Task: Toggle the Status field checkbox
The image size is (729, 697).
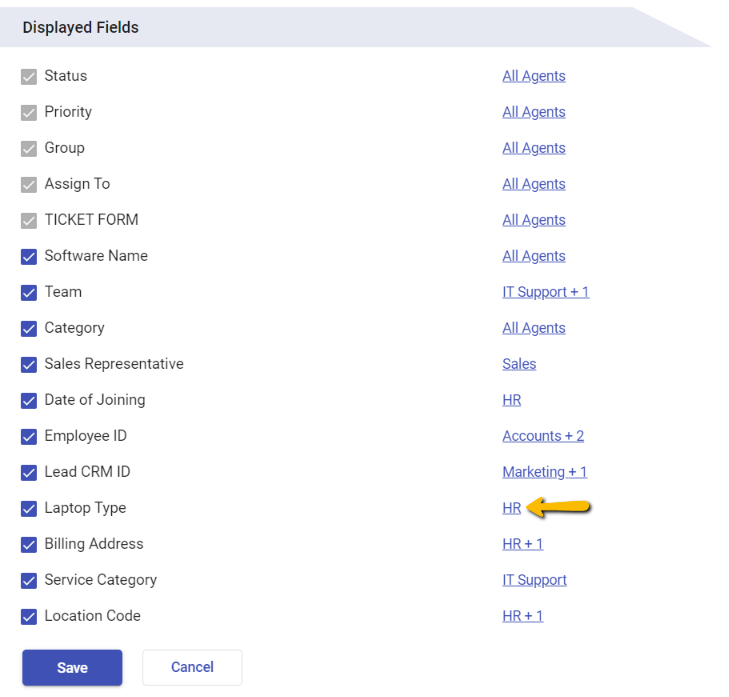Action: point(29,77)
